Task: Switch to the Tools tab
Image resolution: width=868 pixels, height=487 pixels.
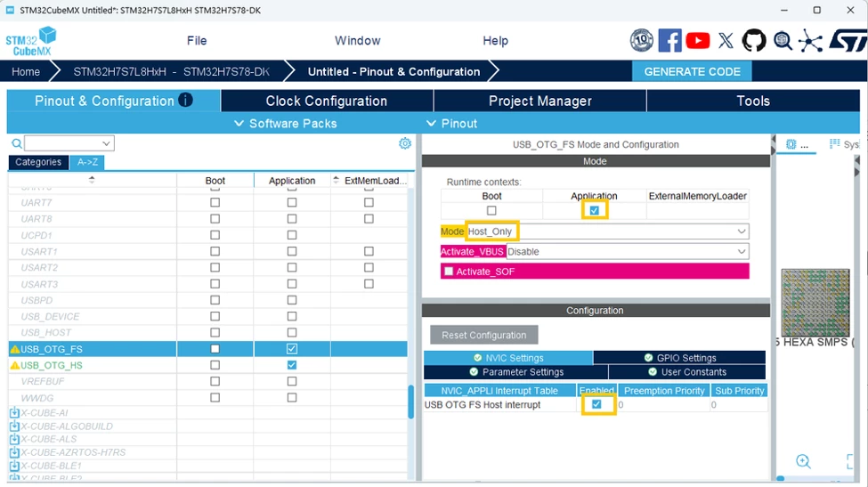Action: pyautogui.click(x=753, y=101)
